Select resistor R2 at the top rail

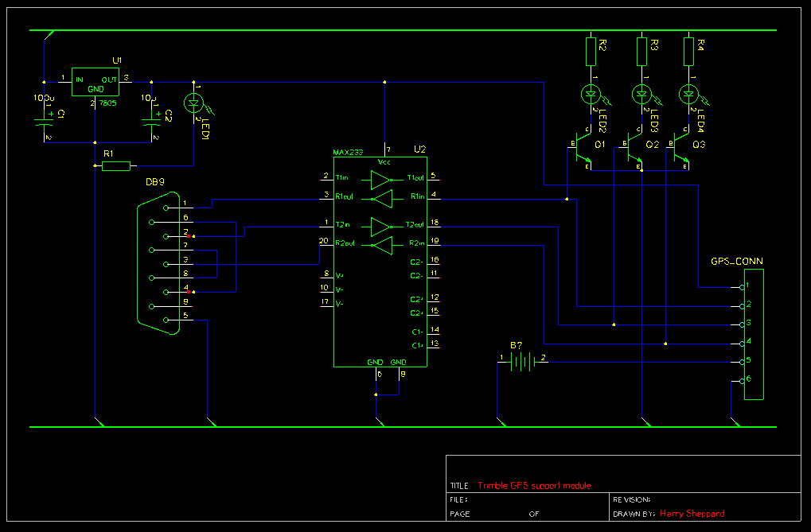591,52
